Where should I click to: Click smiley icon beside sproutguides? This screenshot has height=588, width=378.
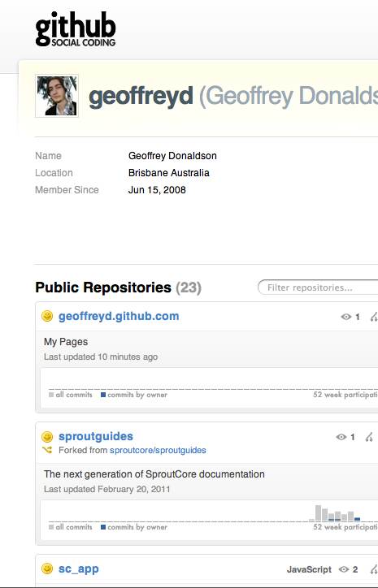point(47,436)
